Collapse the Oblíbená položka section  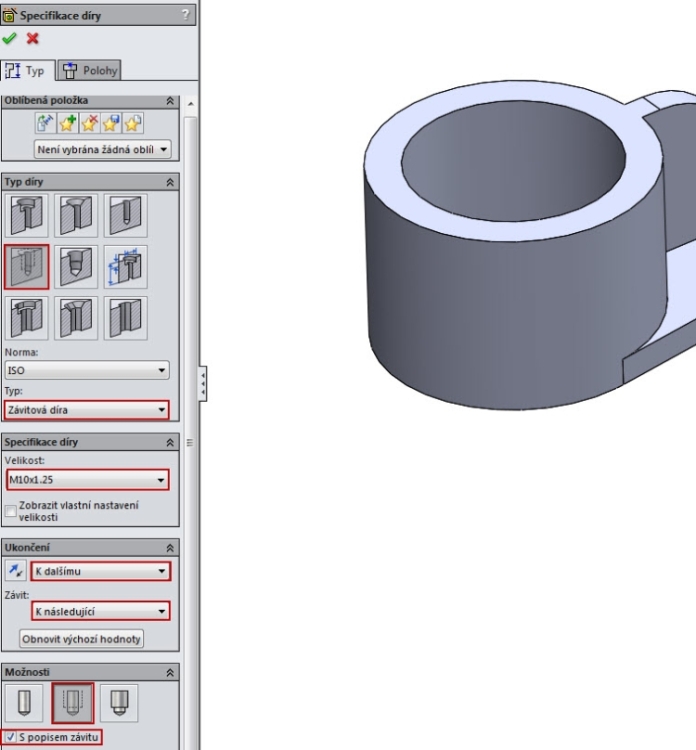pos(170,101)
